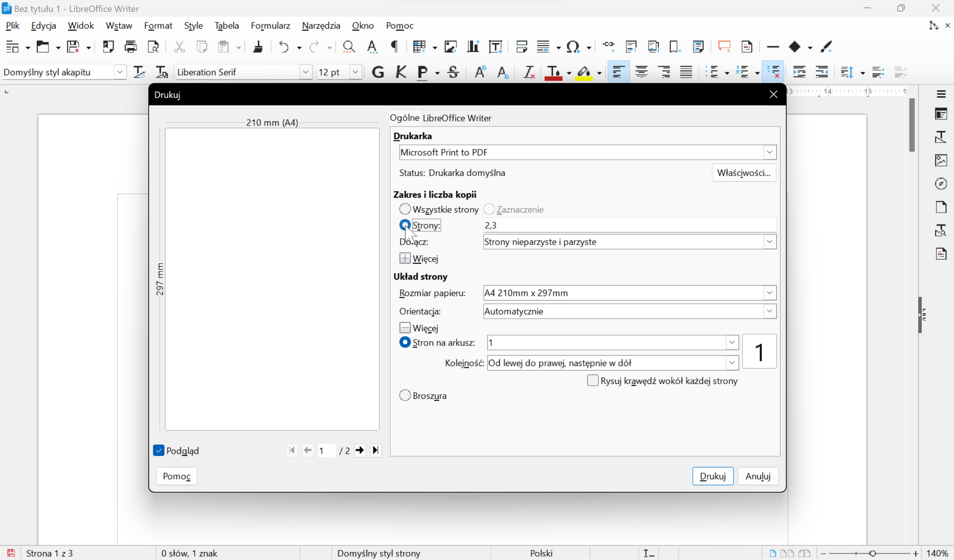Open the sidebar Styles panel icon
This screenshot has height=560, width=954.
pos(941,137)
